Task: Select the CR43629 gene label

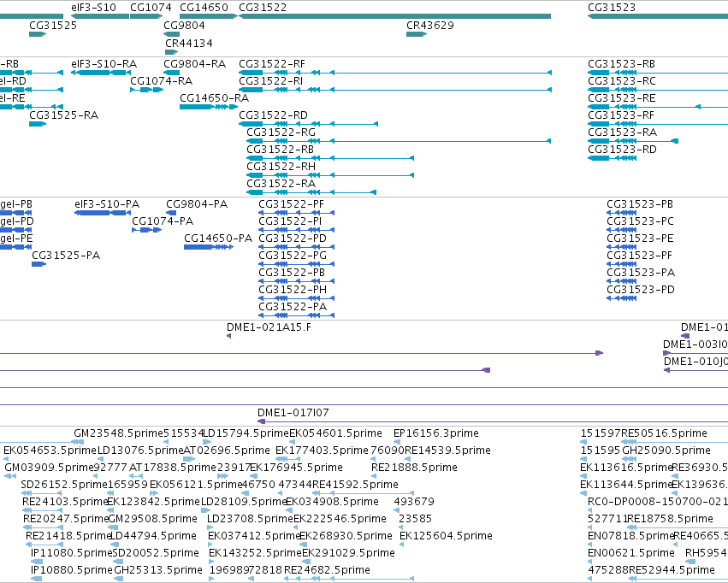Action: (x=430, y=25)
